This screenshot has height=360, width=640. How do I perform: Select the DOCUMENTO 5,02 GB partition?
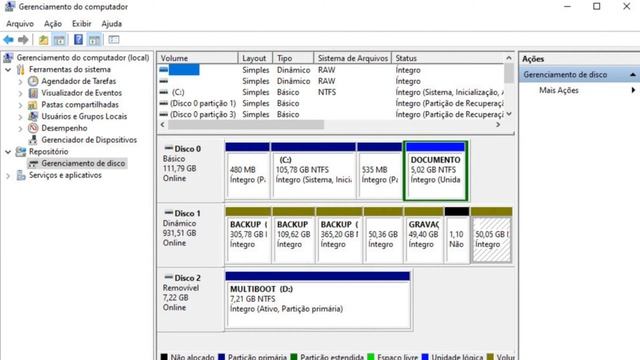436,171
